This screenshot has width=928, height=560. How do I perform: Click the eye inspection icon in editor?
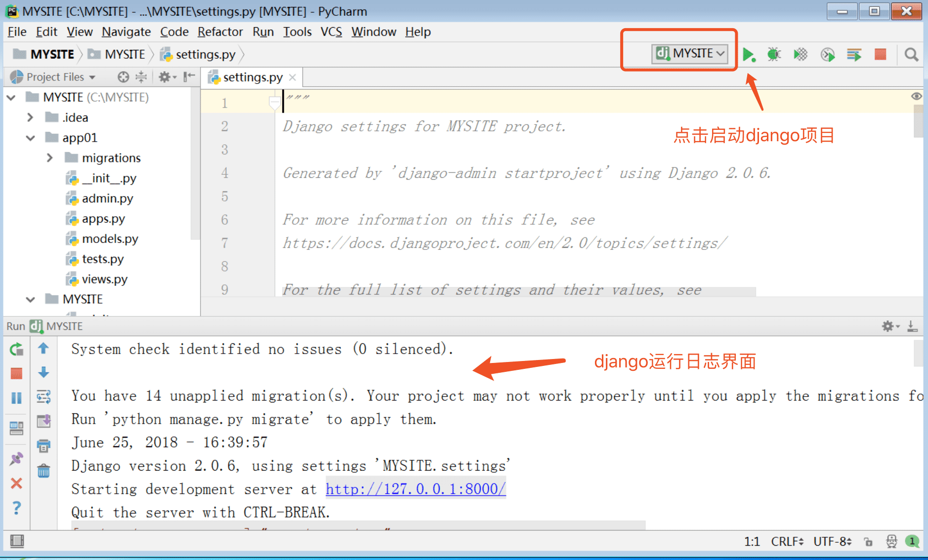[x=916, y=96]
